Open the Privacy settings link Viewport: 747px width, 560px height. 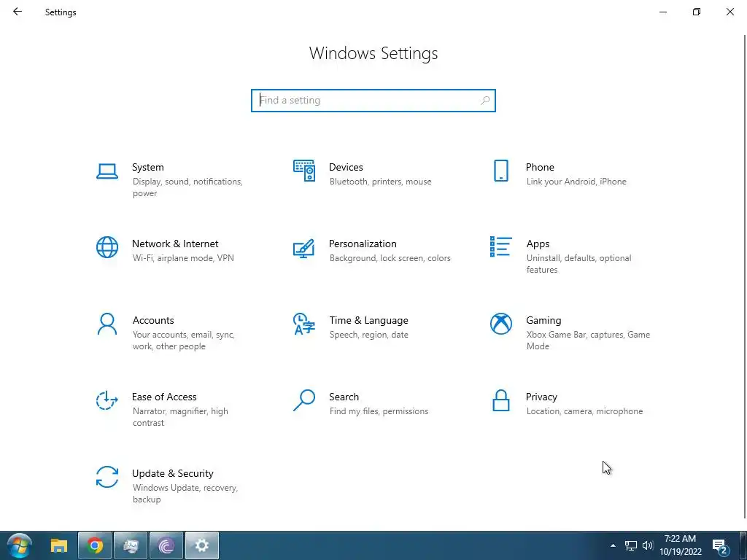point(541,397)
